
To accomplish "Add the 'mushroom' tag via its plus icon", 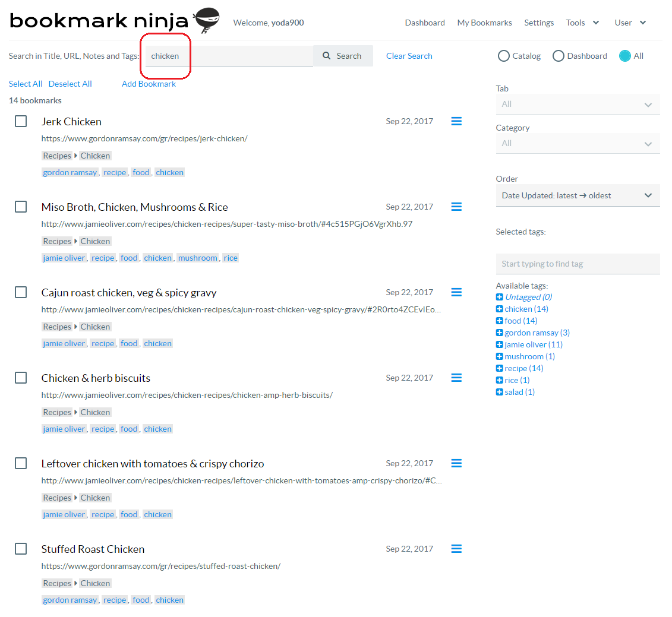I will pos(499,356).
